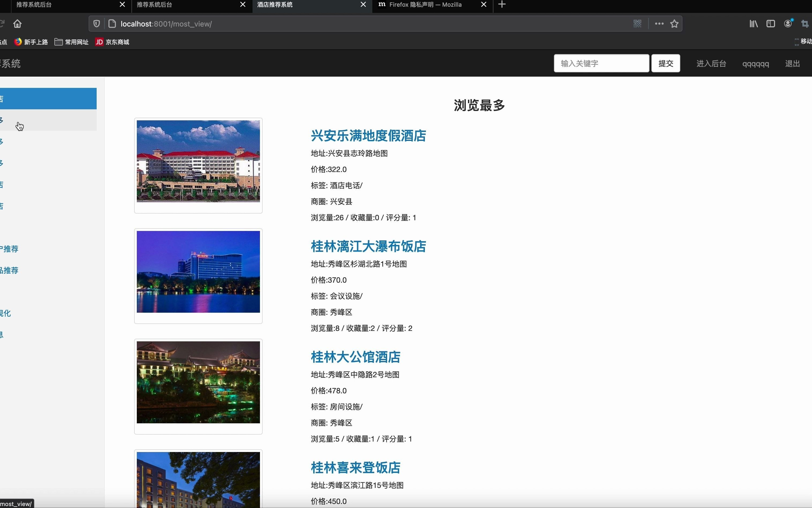This screenshot has height=508, width=812.
Task: Open a new tab with plus icon
Action: pos(502,4)
